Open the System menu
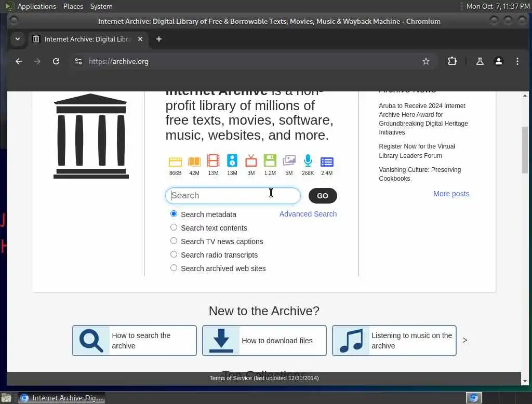532x404 pixels. point(101,6)
